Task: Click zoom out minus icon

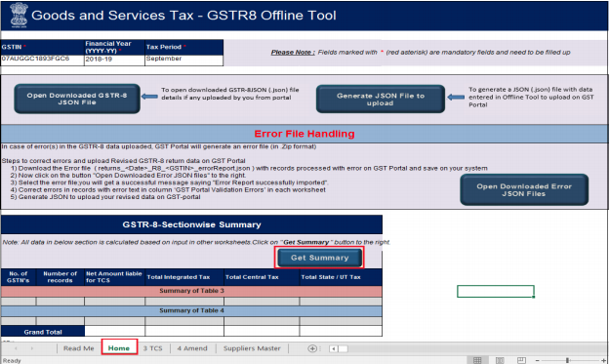Action: (538, 360)
